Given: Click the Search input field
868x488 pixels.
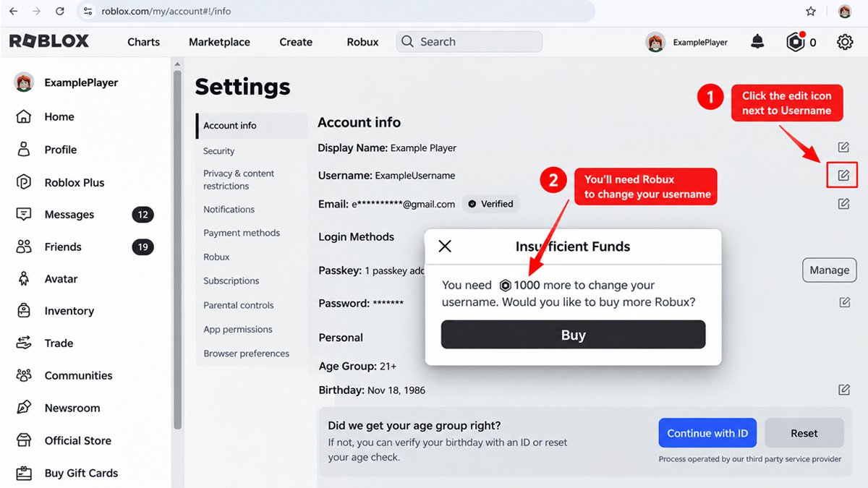Looking at the screenshot, I should [469, 42].
